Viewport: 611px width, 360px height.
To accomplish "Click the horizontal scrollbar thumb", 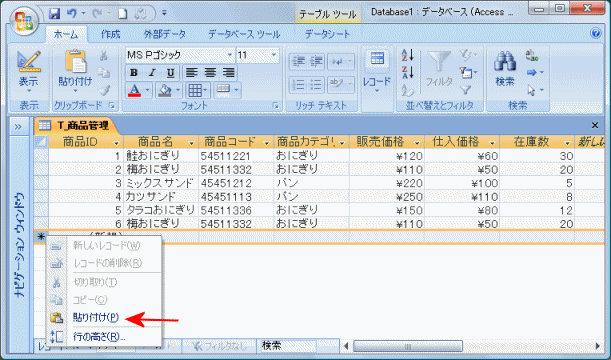I will coord(408,346).
